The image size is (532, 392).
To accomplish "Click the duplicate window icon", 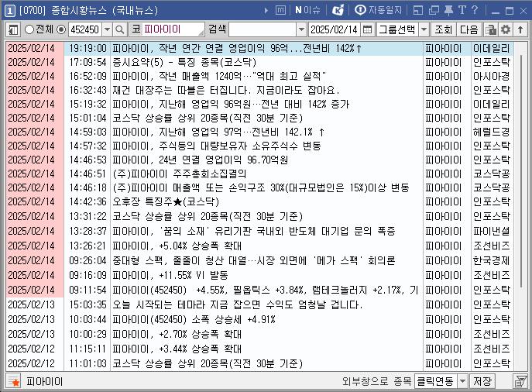I will pos(434,11).
